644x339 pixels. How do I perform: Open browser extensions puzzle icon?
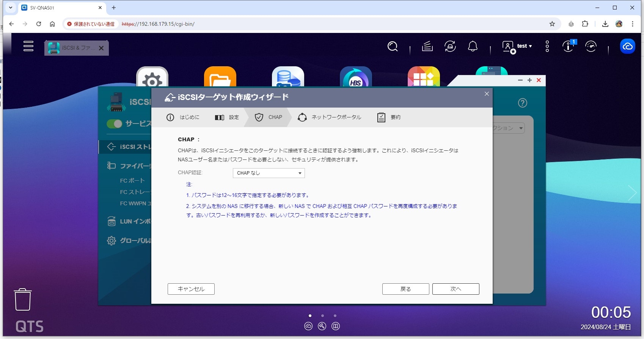pos(585,24)
